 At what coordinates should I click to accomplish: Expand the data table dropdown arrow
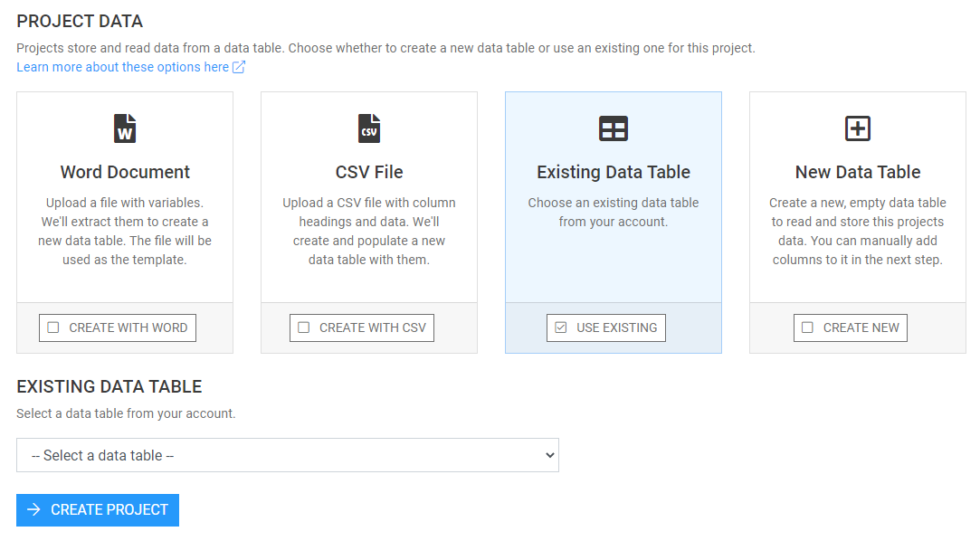549,455
